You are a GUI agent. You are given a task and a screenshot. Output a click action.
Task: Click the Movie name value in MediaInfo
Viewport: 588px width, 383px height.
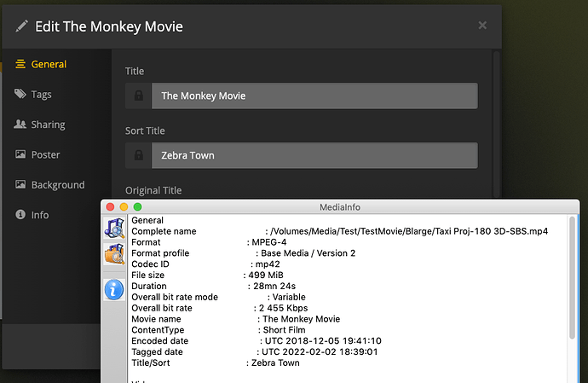click(x=301, y=319)
